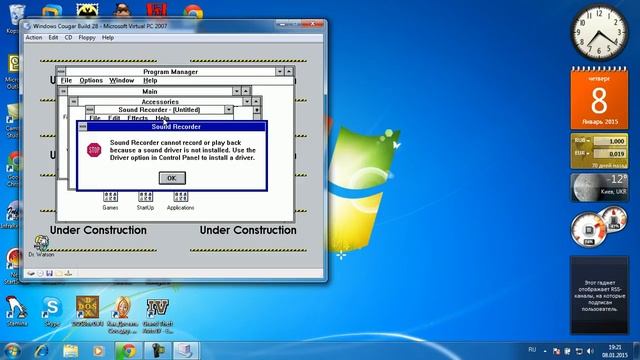640x360 pixels.
Task: Open the Edit menu in Virtual PC
Action: 53,38
